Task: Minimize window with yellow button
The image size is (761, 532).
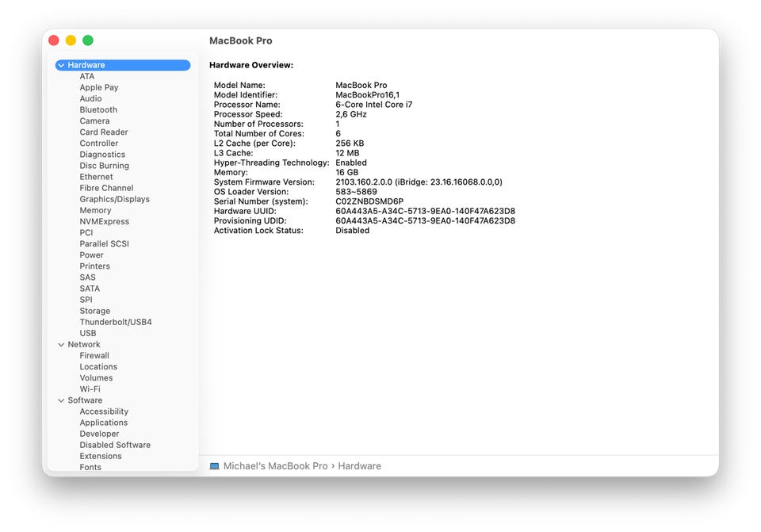Action: tap(71, 40)
